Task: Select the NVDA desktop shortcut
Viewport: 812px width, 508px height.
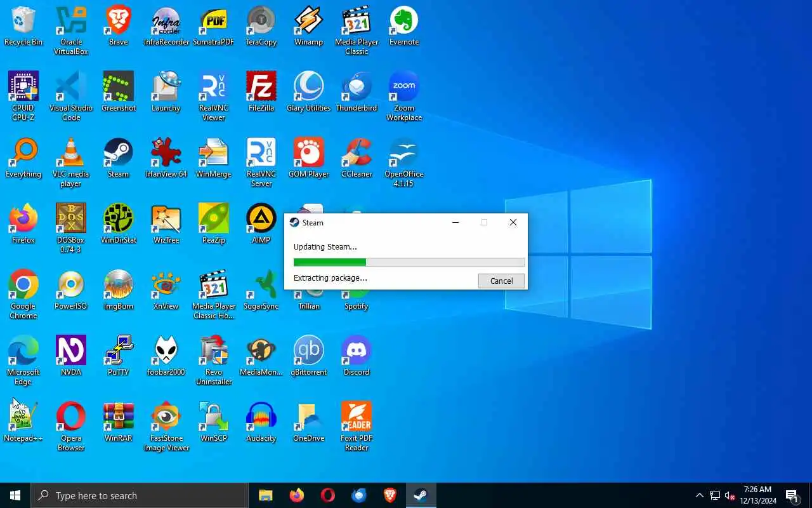Action: tap(71, 356)
